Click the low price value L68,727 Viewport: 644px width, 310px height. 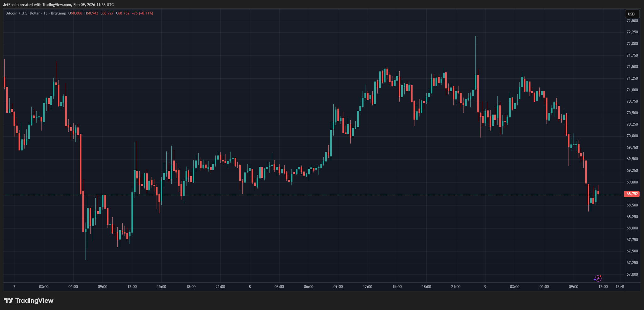pos(107,13)
